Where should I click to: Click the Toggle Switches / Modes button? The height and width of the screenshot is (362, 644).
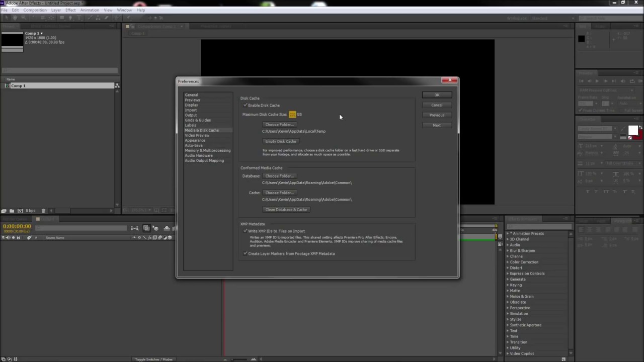pos(153,359)
